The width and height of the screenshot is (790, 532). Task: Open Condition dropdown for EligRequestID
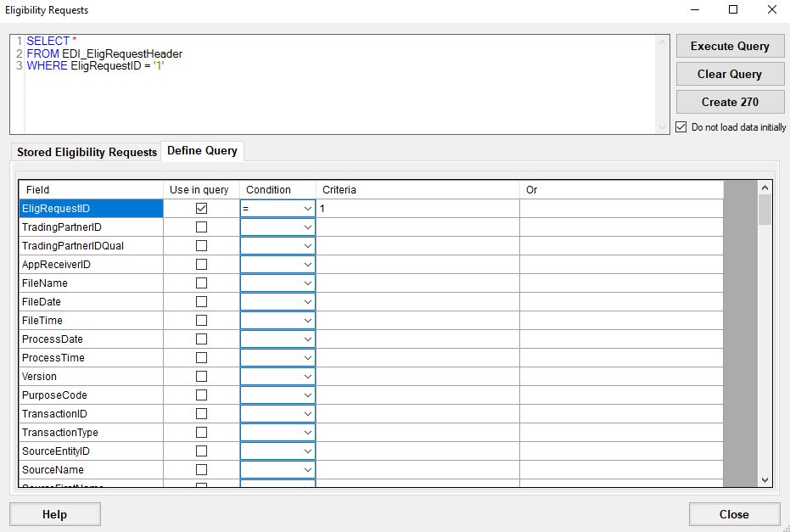[277, 209]
